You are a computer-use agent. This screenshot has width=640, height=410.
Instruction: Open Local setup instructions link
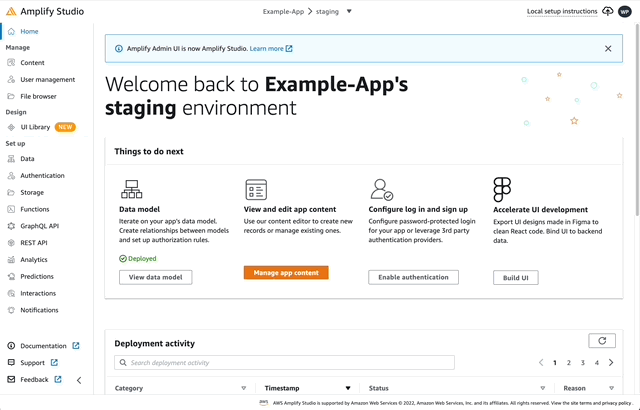tap(562, 11)
